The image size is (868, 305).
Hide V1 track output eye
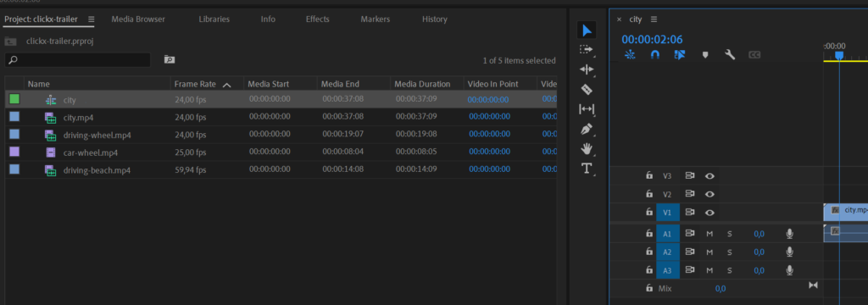coord(709,213)
